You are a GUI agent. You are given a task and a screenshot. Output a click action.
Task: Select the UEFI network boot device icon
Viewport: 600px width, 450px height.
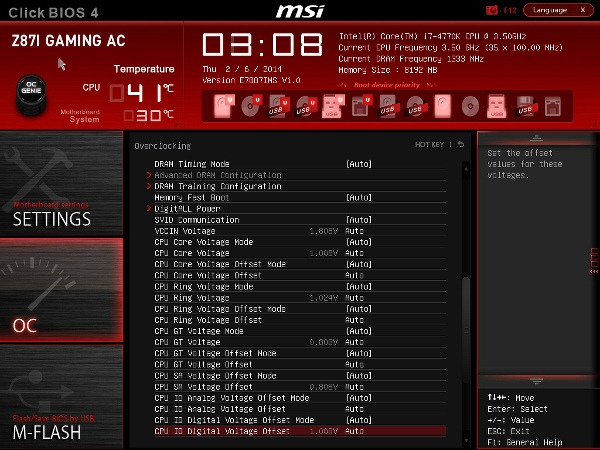(361, 106)
